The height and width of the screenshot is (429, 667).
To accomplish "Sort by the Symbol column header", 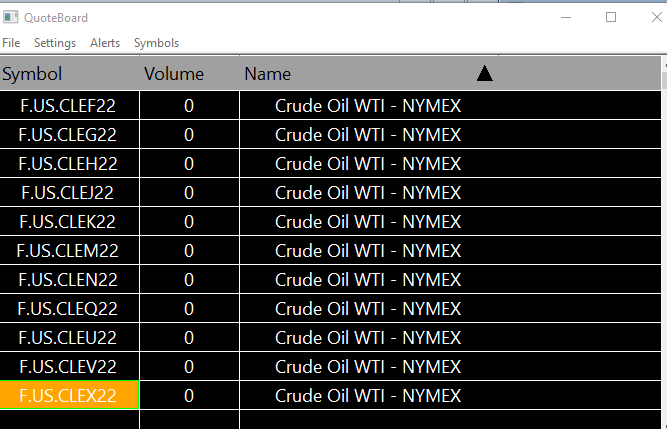I will click(x=32, y=74).
